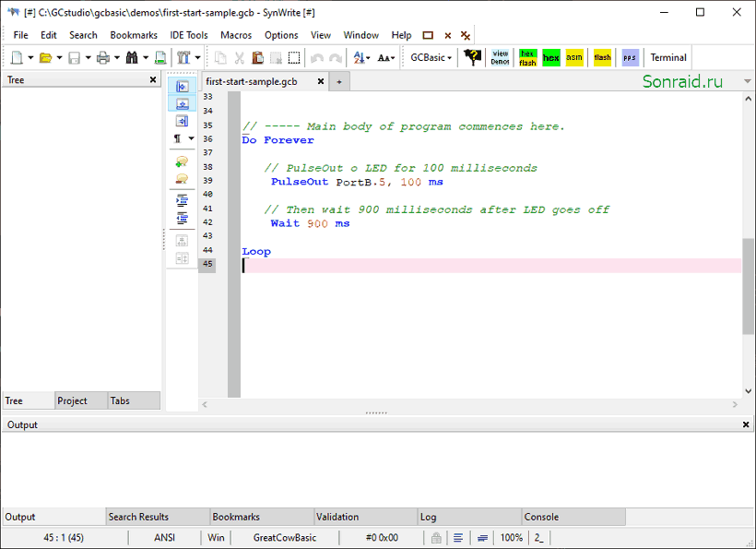
Task: Open the Options menu
Action: point(281,35)
